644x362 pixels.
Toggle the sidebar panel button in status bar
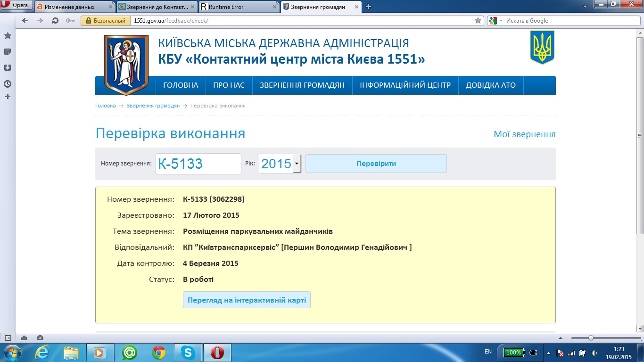point(8,338)
